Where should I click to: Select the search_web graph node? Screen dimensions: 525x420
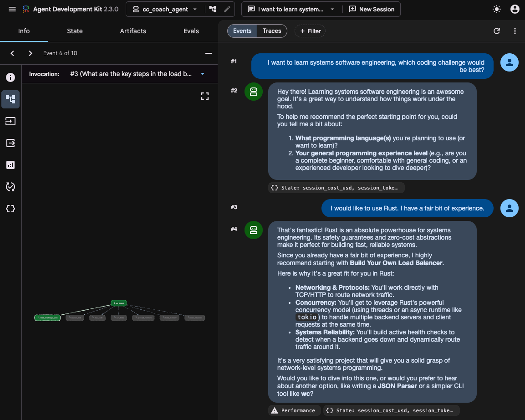75,318
